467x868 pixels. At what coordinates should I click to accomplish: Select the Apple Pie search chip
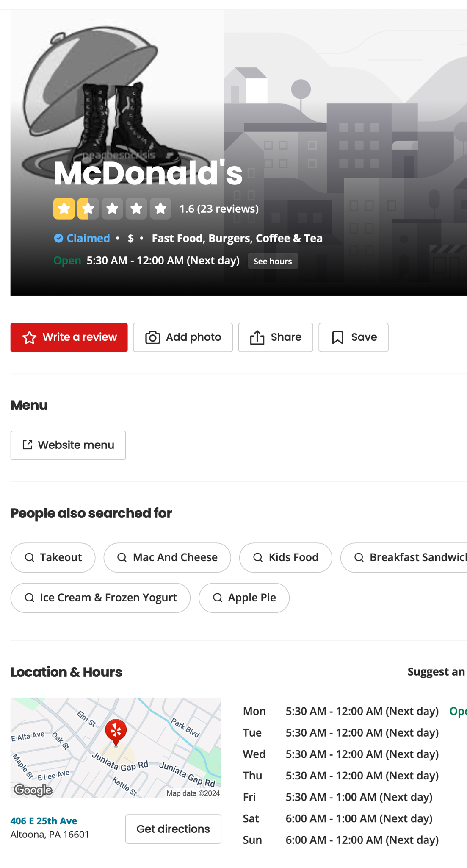pos(244,598)
